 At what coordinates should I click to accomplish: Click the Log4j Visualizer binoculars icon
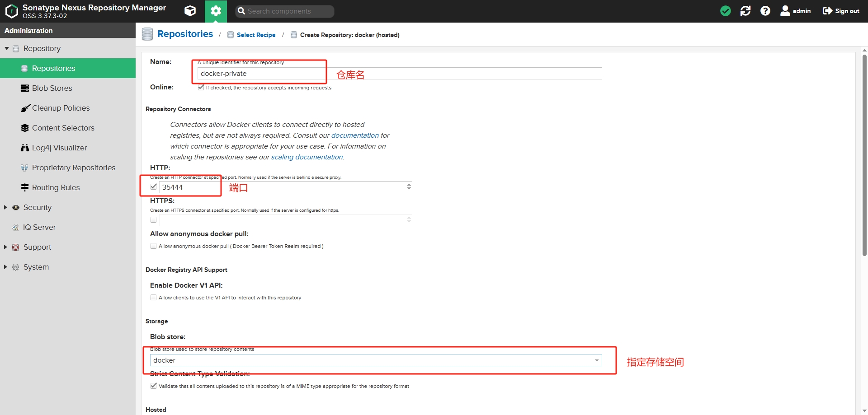coord(25,148)
